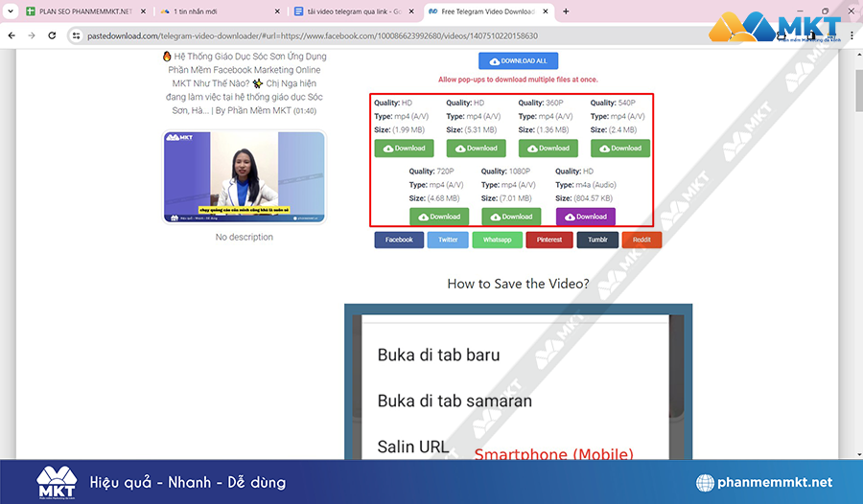
Task: Share via the Tumblr button
Action: pos(597,240)
